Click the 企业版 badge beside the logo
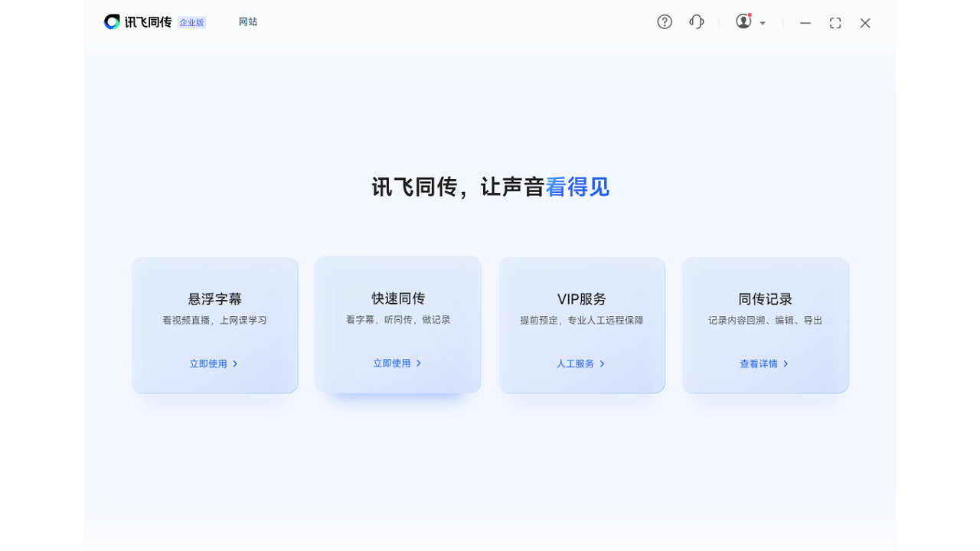 [191, 23]
